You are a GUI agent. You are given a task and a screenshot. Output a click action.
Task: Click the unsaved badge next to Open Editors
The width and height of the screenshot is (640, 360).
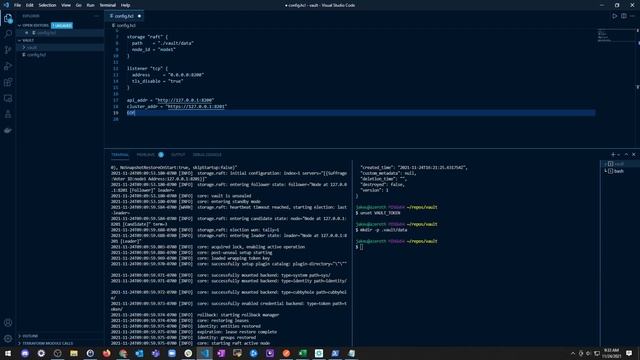click(x=62, y=25)
